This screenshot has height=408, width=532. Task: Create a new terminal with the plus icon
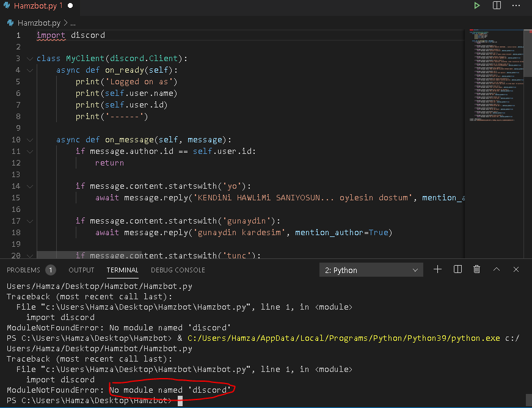pyautogui.click(x=437, y=269)
